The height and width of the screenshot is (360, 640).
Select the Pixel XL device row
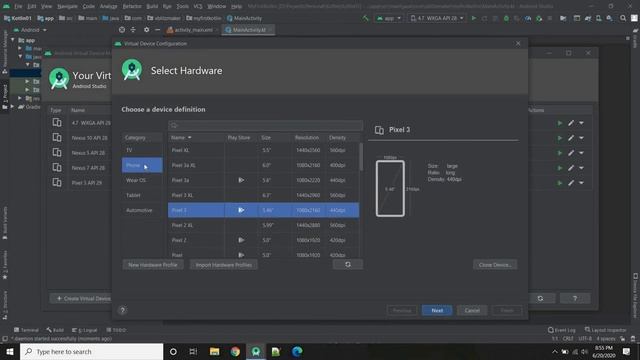264,150
